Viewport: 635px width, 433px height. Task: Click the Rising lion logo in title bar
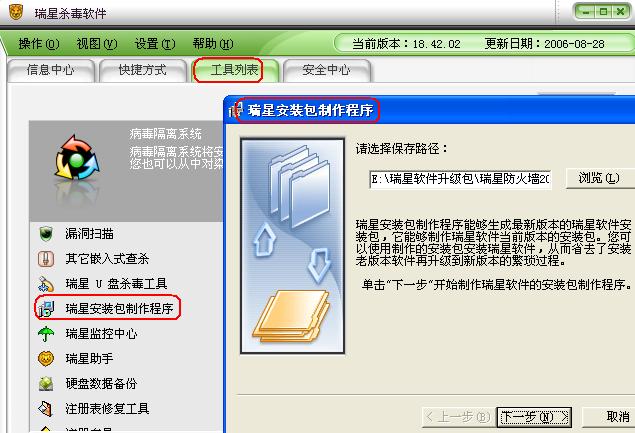(16, 12)
